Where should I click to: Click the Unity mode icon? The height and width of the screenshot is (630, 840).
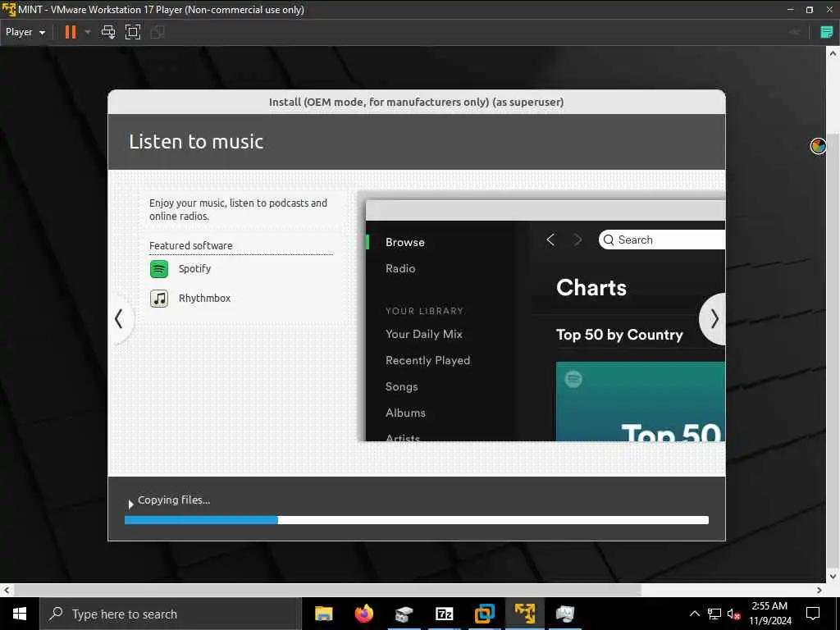157,32
